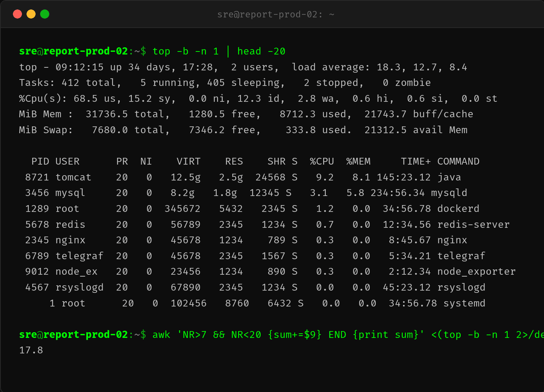Select VIRT value 102456 for systemd
The image size is (544, 392).
click(189, 303)
